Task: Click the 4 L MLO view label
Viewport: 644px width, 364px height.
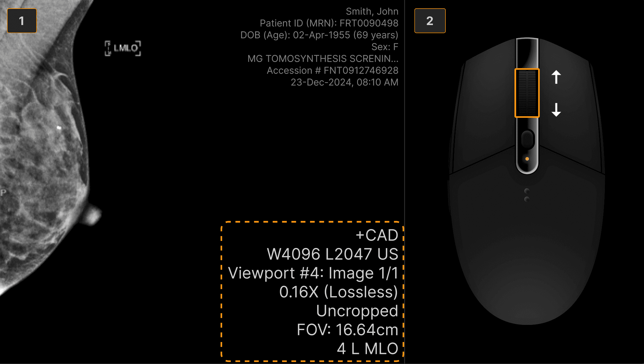Action: click(368, 349)
